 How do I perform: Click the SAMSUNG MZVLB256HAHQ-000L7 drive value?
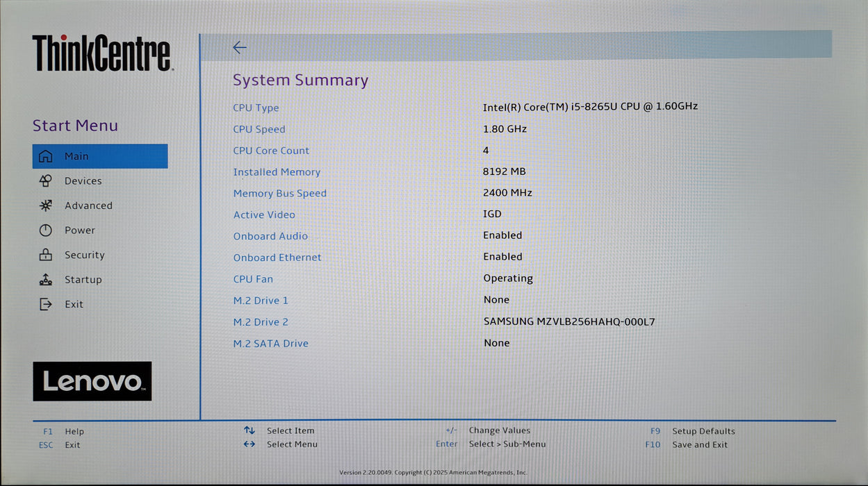tap(569, 321)
